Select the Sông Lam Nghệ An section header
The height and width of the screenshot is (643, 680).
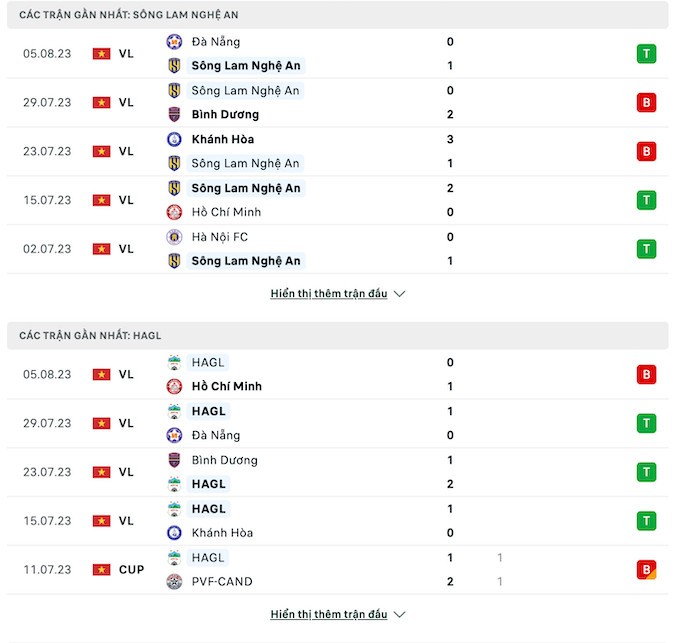pos(128,15)
